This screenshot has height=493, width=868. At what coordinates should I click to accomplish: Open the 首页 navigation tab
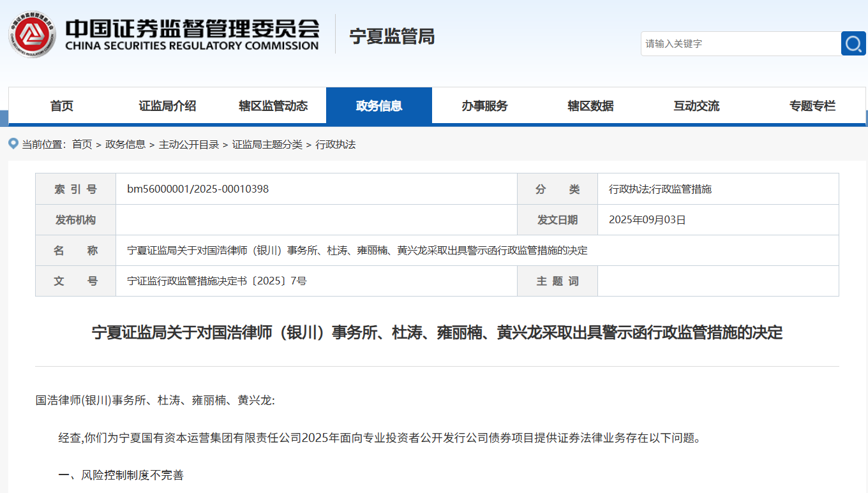point(62,106)
